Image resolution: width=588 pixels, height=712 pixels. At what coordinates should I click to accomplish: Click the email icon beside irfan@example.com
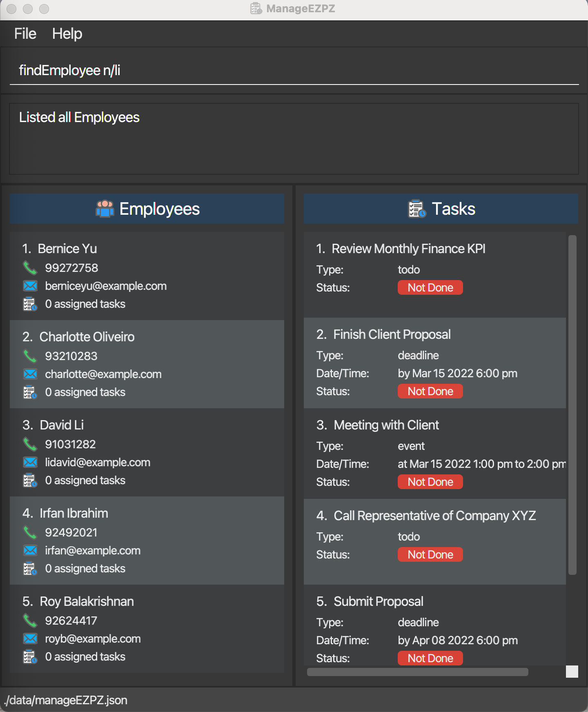(30, 550)
